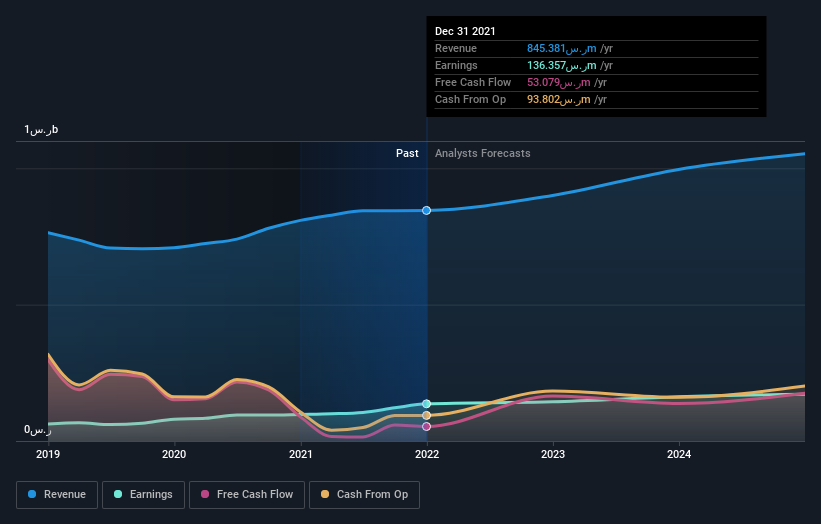Toggle the Earnings legend series
The image size is (821, 524).
(143, 495)
